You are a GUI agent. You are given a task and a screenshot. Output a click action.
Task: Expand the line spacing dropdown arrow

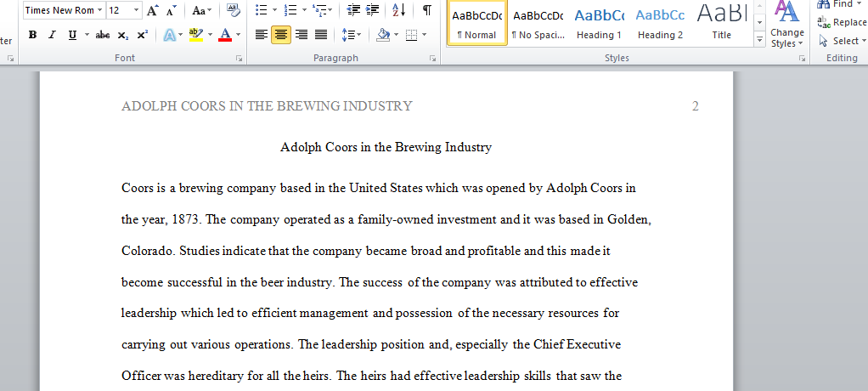[x=358, y=35]
